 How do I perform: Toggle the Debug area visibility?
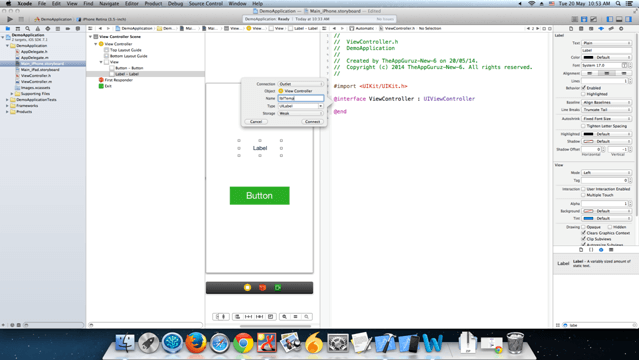pyautogui.click(x=619, y=19)
